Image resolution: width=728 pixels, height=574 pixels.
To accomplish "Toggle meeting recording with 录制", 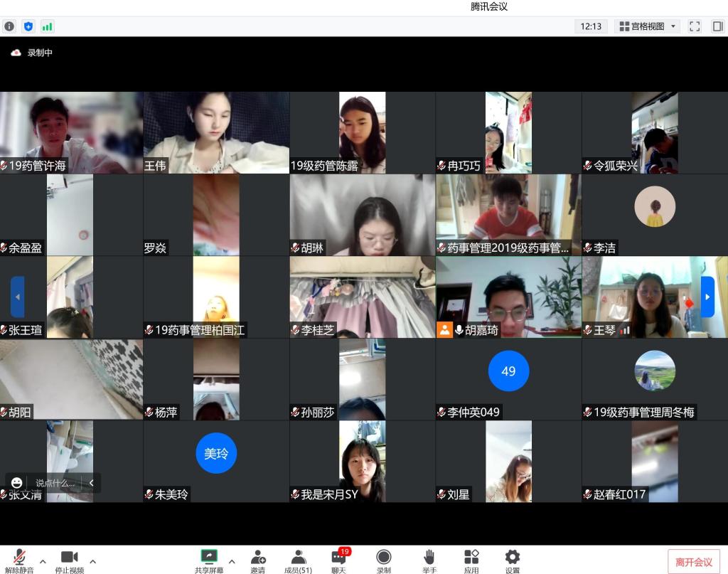I will 383,560.
